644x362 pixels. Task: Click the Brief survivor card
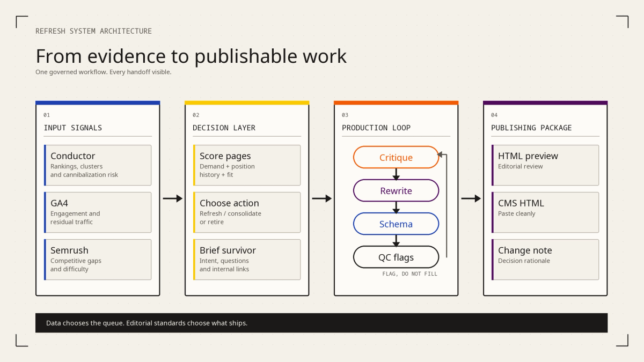point(247,260)
